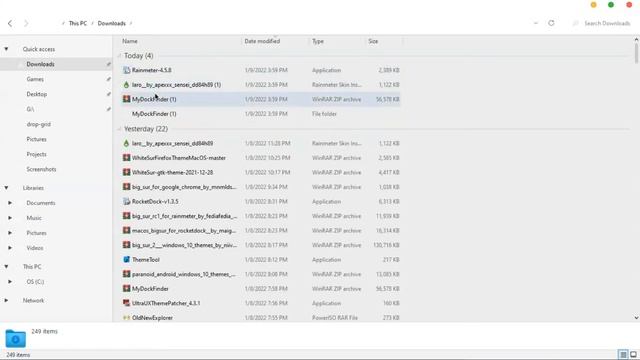
Task: Click the pin icon beside Games
Action: point(109,79)
